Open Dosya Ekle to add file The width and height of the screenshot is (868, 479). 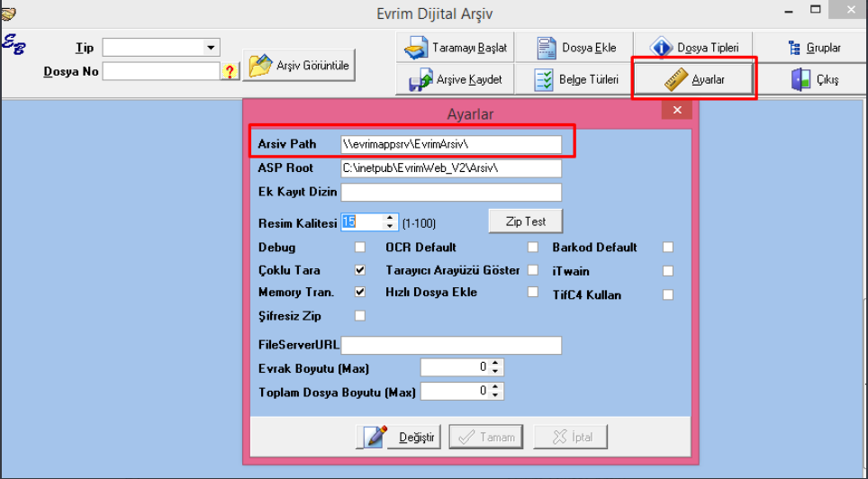tap(576, 47)
